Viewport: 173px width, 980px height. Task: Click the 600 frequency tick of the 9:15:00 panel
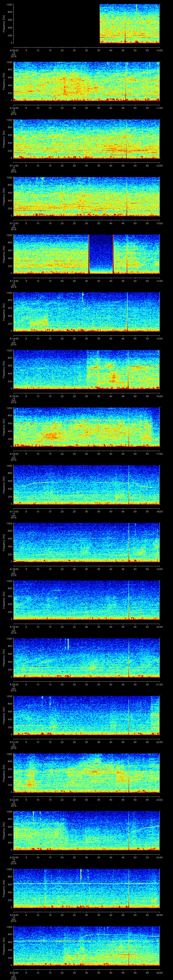tap(10, 366)
